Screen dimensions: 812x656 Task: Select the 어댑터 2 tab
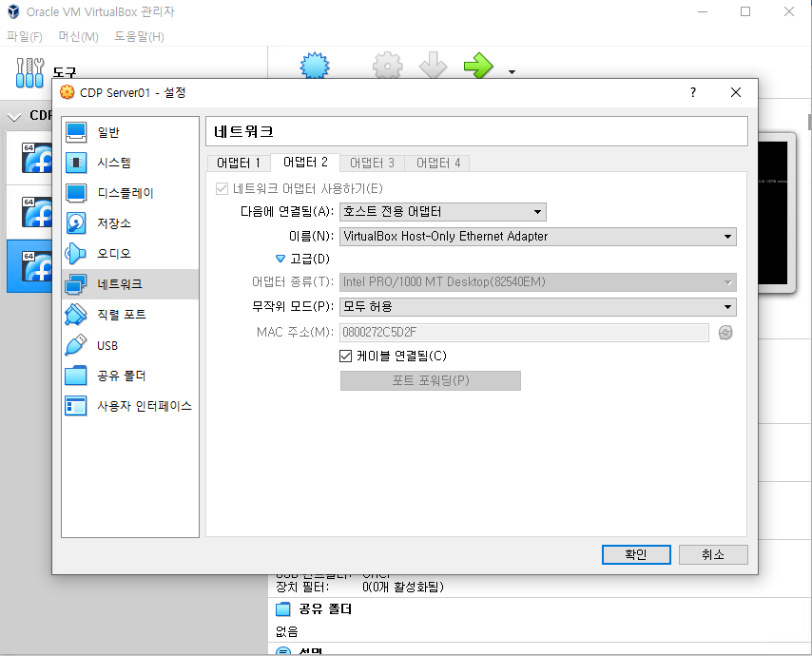305,163
